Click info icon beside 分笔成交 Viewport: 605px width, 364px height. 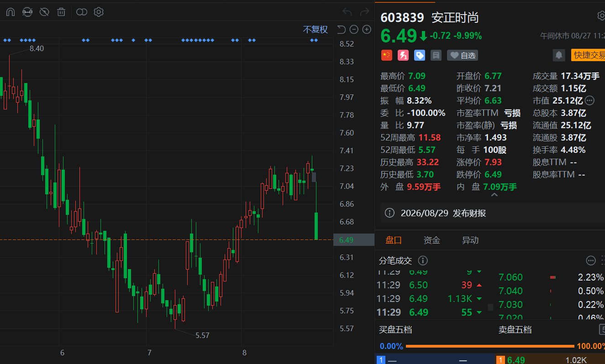pyautogui.click(x=423, y=260)
